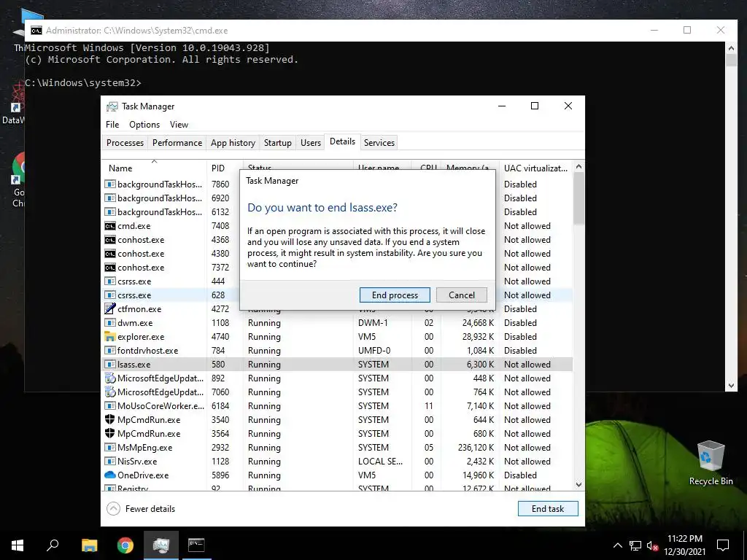This screenshot has width=747, height=560.
Task: Switch to the Services tab
Action: coord(379,143)
